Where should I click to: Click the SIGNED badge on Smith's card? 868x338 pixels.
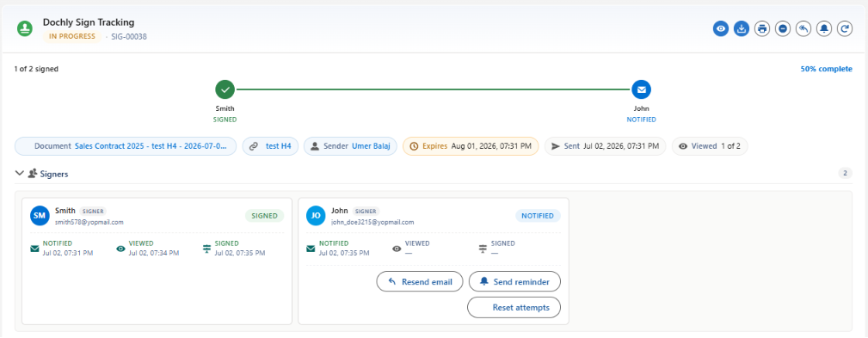[x=265, y=216]
